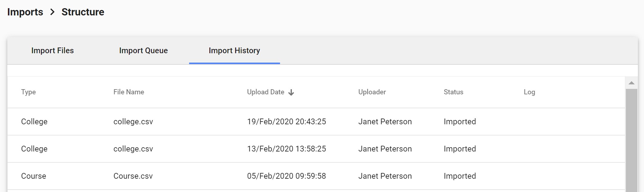The height and width of the screenshot is (192, 644).
Task: Click the Course.csv file name
Action: pos(133,176)
